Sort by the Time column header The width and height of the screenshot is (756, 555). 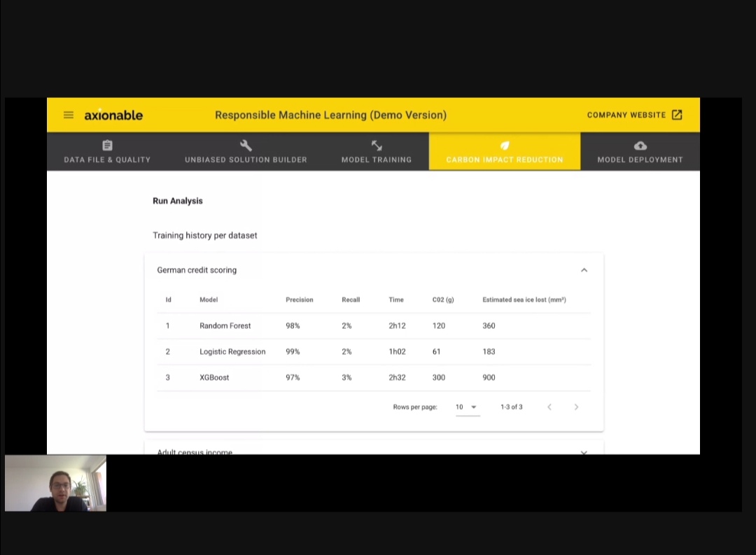396,300
